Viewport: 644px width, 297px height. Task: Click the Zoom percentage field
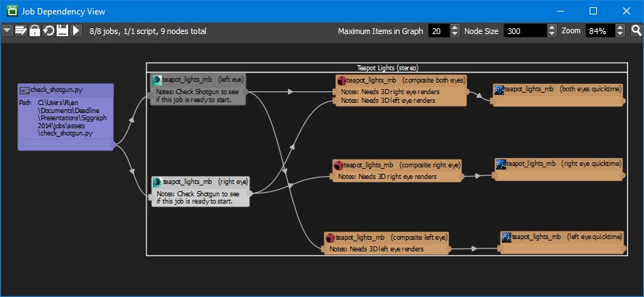click(x=600, y=30)
